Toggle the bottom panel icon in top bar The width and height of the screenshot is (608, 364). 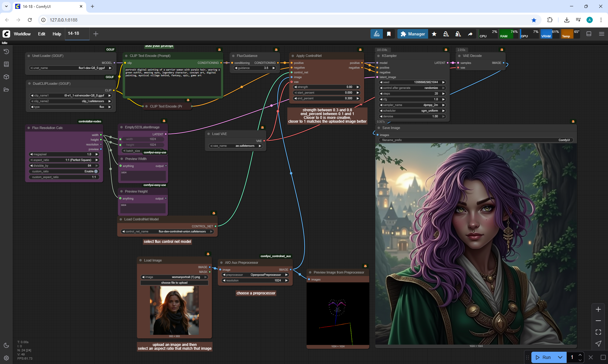click(589, 34)
